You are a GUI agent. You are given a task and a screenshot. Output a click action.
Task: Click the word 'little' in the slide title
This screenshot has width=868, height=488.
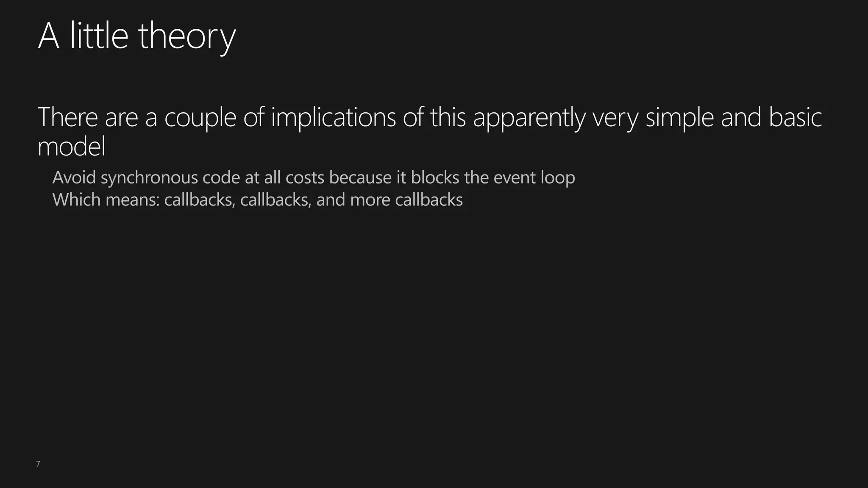99,36
